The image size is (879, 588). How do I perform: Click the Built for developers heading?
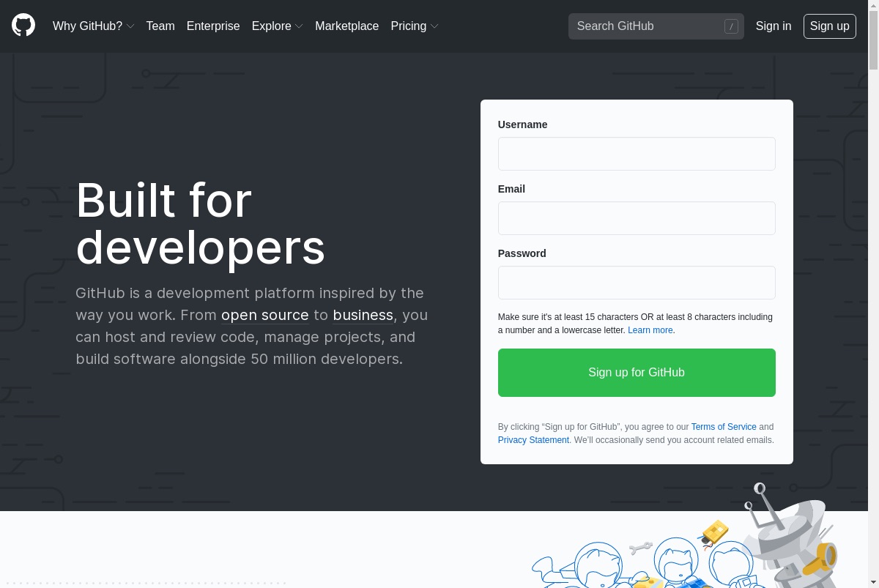click(x=201, y=223)
